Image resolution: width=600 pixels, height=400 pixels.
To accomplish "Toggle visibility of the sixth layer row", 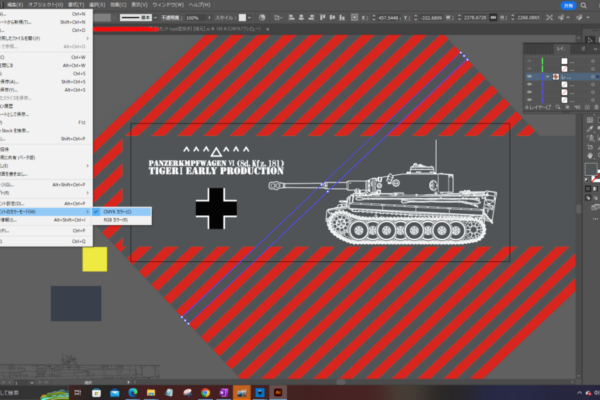I will click(529, 100).
